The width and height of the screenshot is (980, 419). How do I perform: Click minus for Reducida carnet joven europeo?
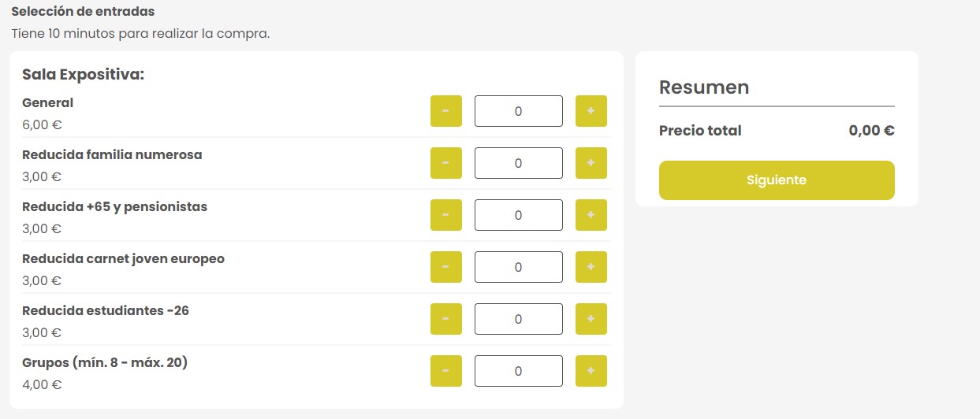pyautogui.click(x=446, y=267)
